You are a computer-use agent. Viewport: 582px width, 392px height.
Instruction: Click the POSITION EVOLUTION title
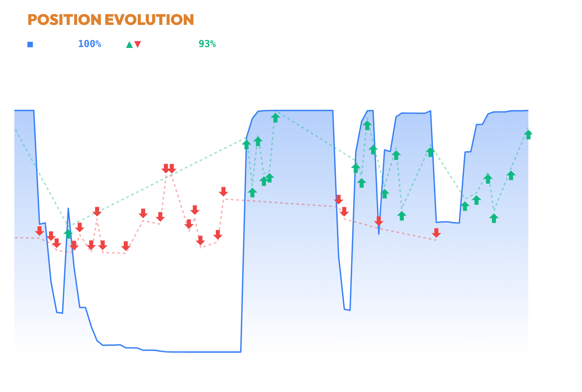click(110, 20)
